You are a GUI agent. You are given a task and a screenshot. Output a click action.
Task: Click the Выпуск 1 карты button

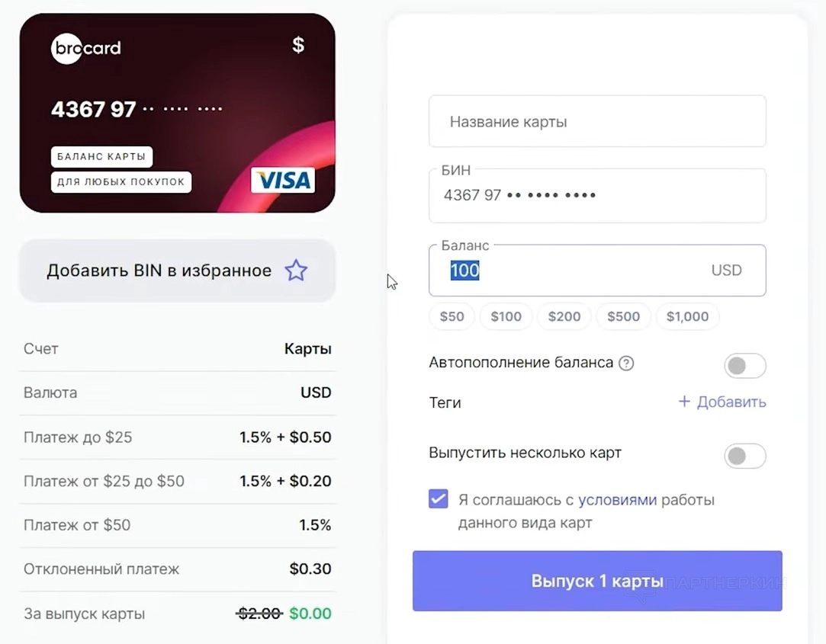tap(597, 581)
